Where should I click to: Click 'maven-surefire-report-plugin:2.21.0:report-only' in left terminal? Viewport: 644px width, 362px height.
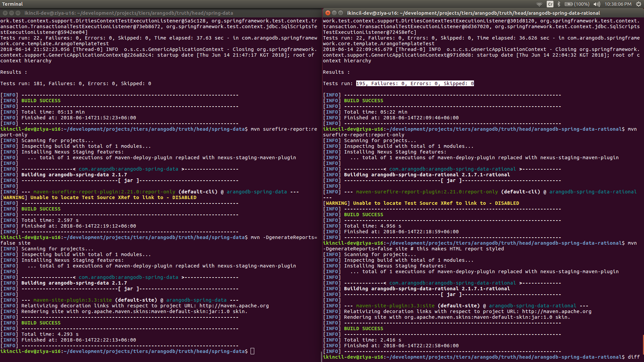104,192
